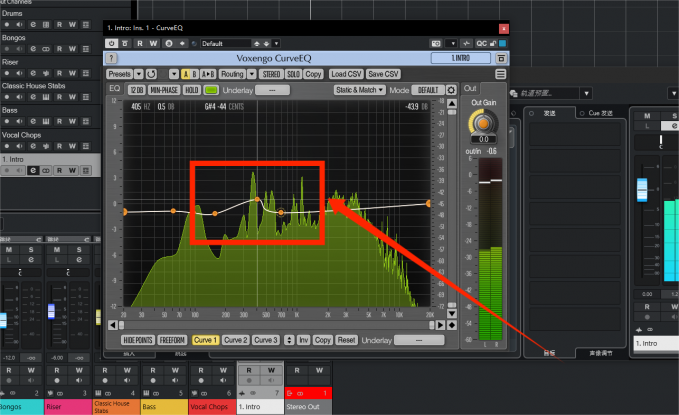Click curve selector up-down arrows
Image resolution: width=679 pixels, height=415 pixels.
[x=289, y=340]
